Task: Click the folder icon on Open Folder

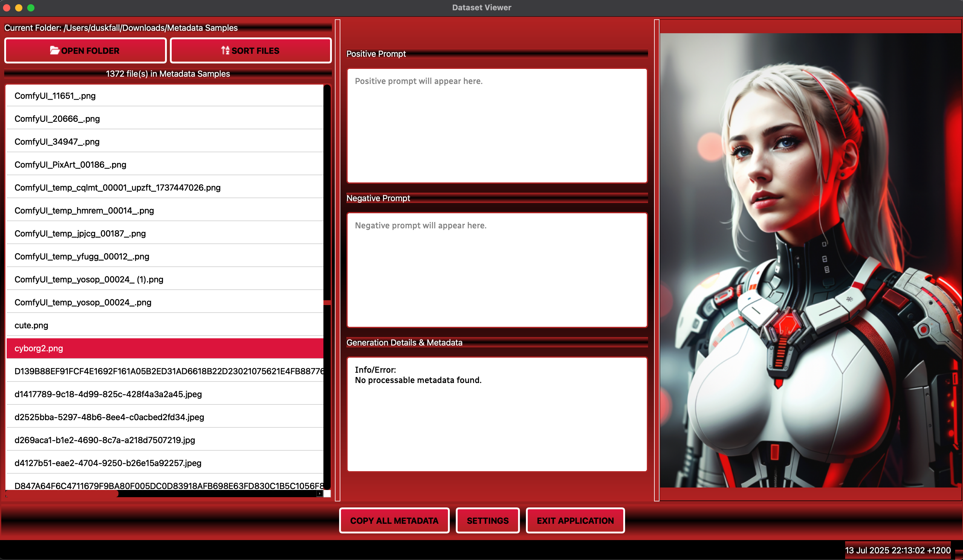Action: 54,50
